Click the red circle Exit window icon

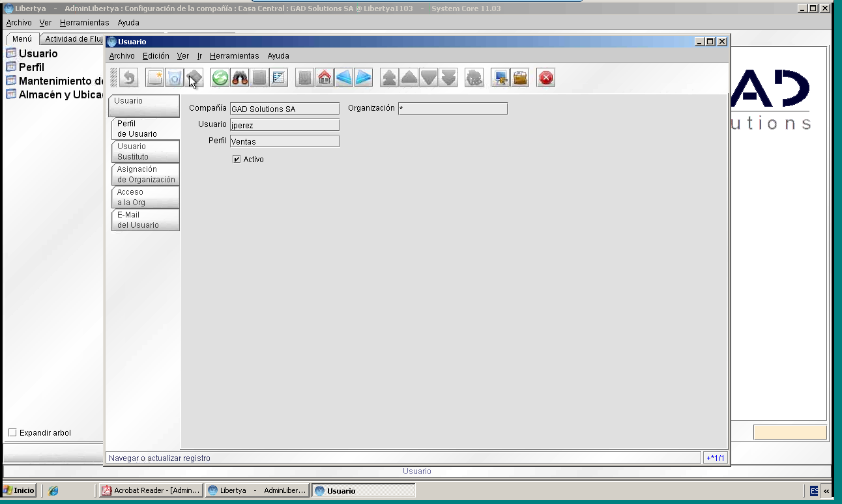[x=546, y=78]
